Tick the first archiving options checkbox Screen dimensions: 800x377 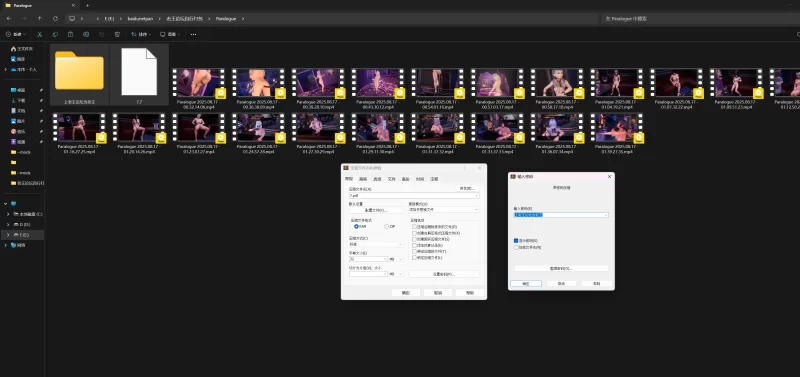coord(414,227)
